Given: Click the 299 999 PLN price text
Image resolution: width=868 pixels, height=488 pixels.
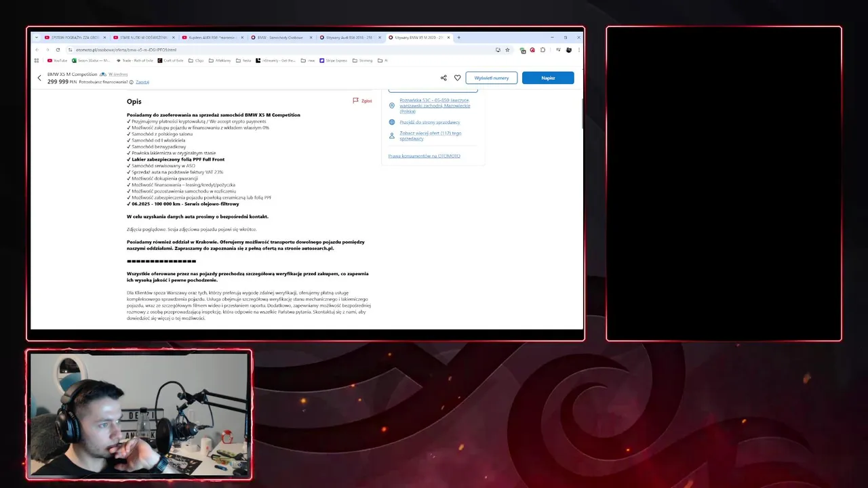Looking at the screenshot, I should coord(62,81).
